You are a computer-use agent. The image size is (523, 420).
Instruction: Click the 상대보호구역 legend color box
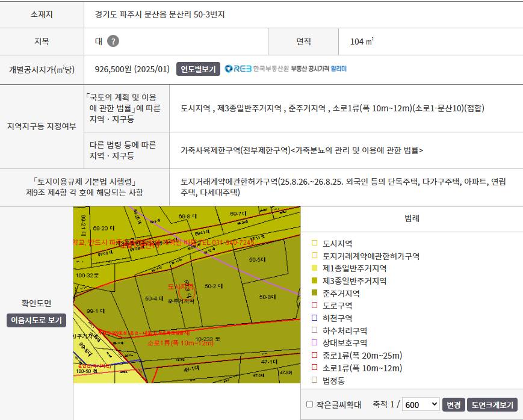[x=314, y=342]
